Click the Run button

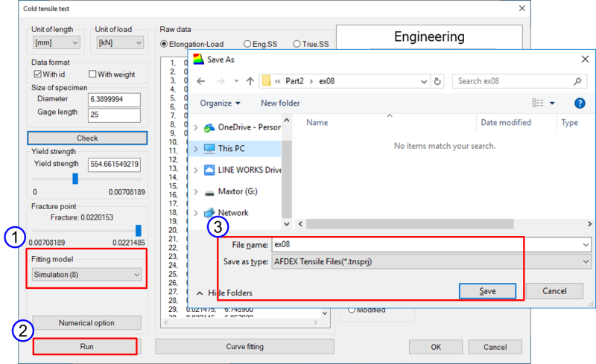tap(86, 346)
